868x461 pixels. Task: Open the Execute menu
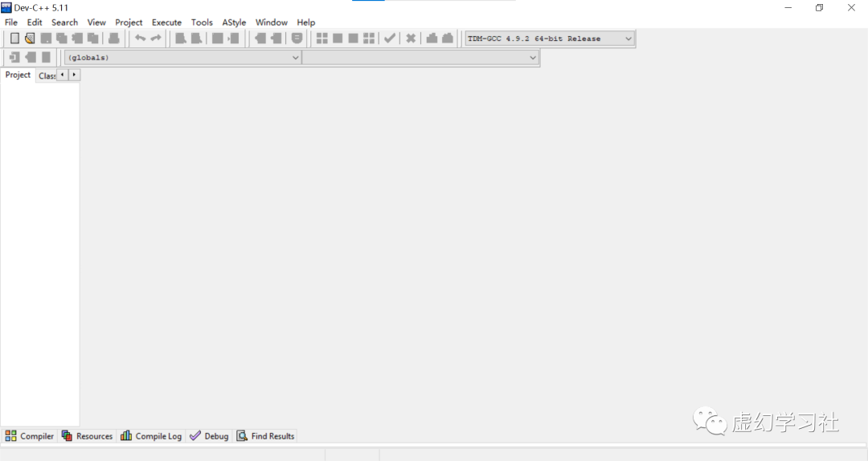[166, 22]
